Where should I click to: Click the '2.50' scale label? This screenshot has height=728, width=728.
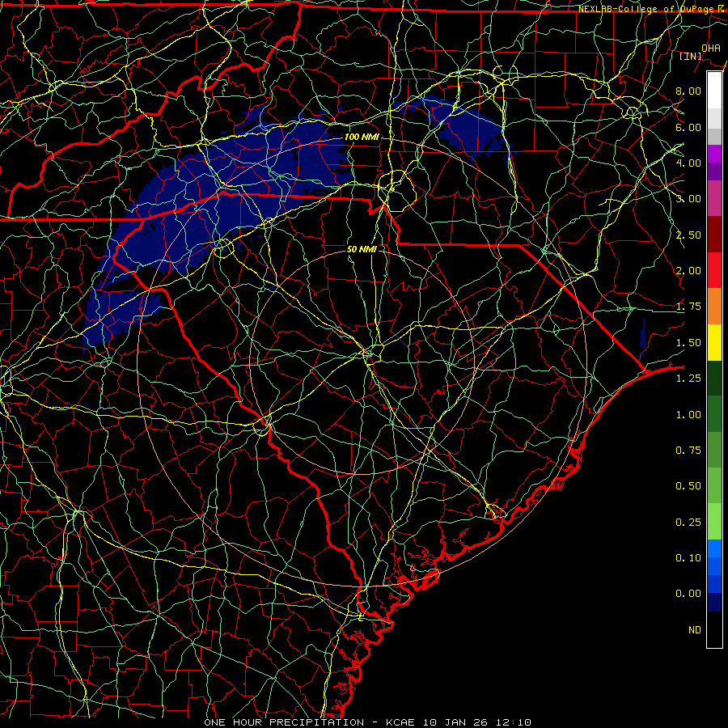pos(688,235)
